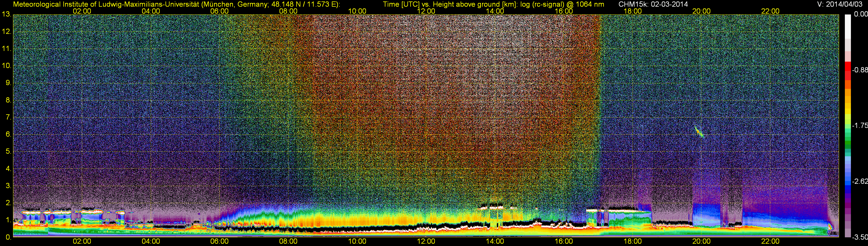Click the 06:00 label on the upper time axis
868x246 pixels.
219,11
